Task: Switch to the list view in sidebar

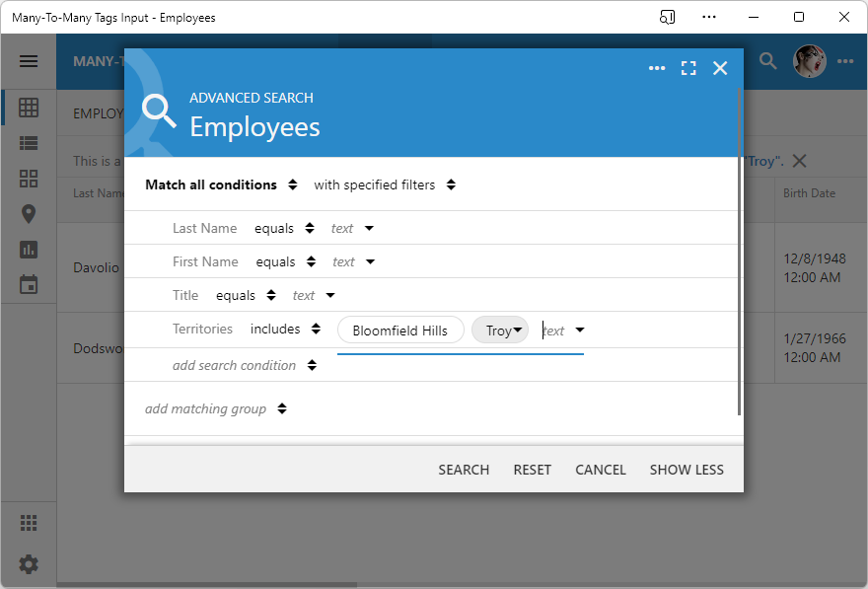Action: coord(29,142)
